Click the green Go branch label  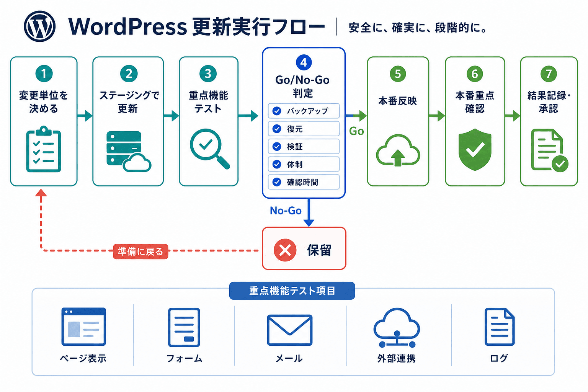pos(356,131)
